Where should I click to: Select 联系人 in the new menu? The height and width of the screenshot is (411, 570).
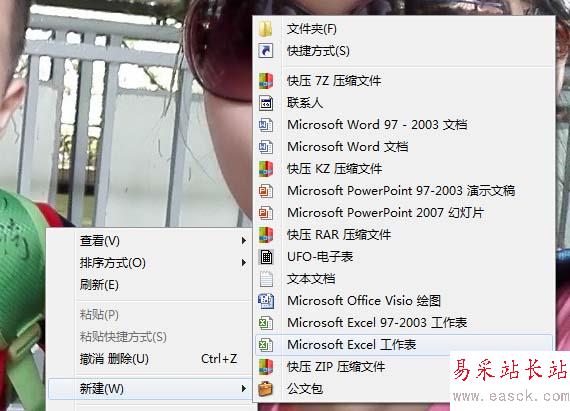click(x=404, y=103)
